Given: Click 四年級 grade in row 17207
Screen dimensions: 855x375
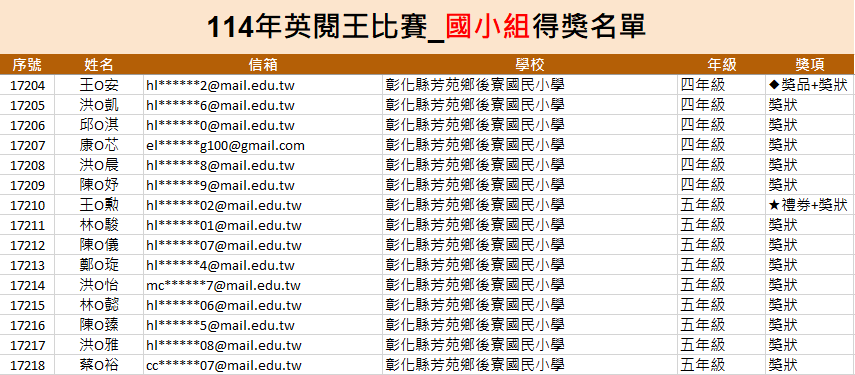Looking at the screenshot, I should (x=703, y=145).
